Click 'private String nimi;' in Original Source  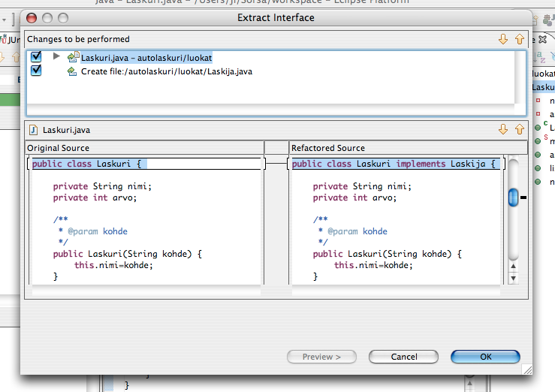102,186
